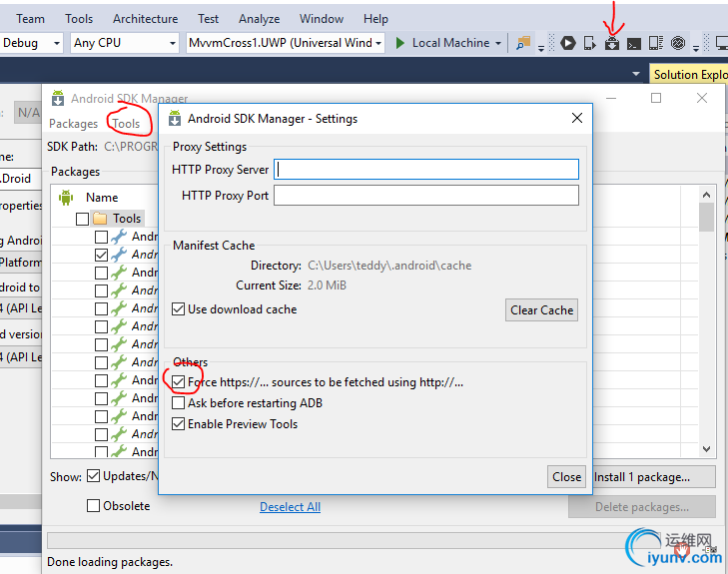The height and width of the screenshot is (574, 728).
Task: Focus the HTTP Proxy Port field
Action: 426,195
